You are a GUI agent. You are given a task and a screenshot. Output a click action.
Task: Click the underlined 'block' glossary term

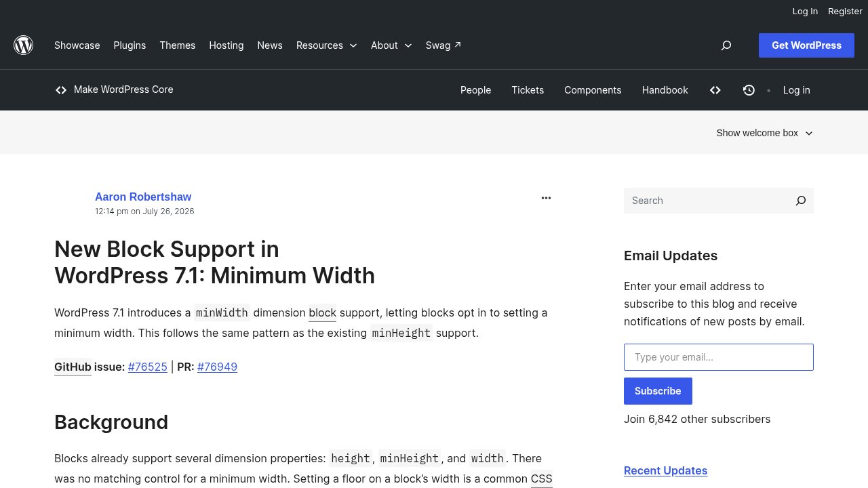(322, 313)
